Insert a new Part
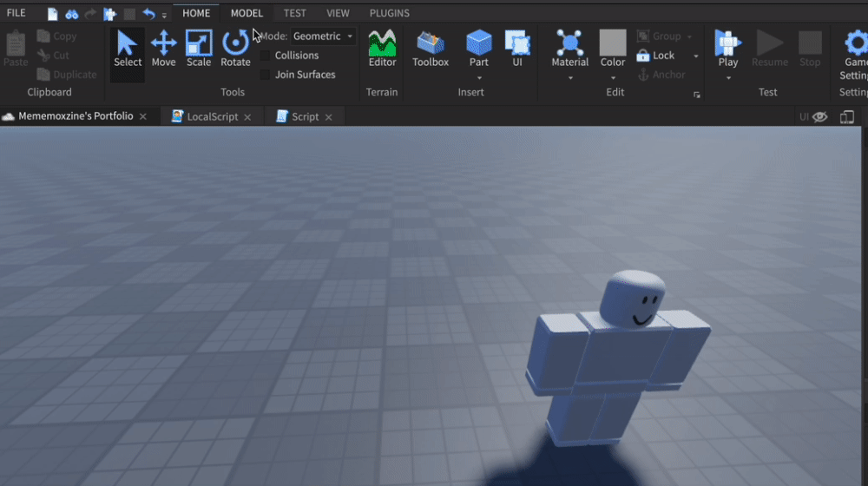868x486 pixels. point(479,48)
